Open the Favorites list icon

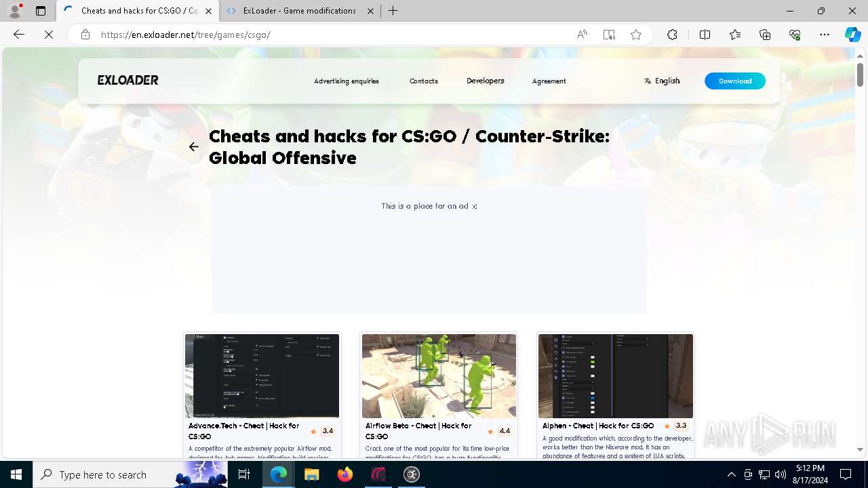click(735, 35)
